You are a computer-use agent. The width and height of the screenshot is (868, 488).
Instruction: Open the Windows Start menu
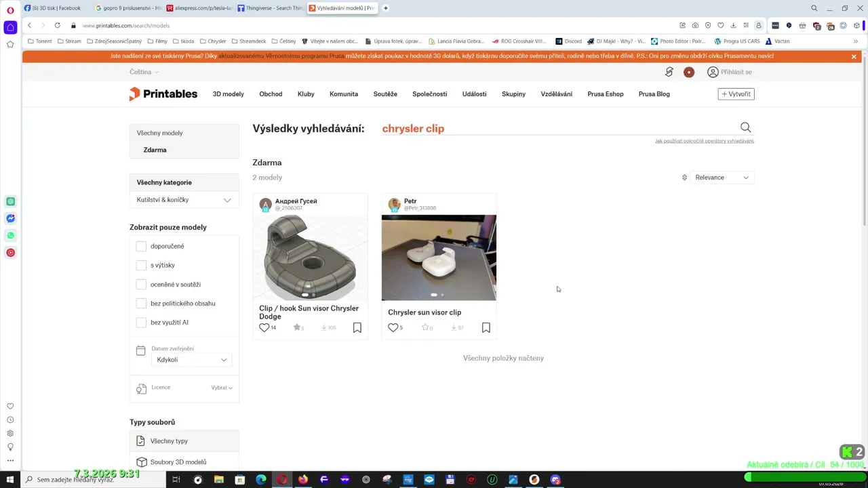click(x=9, y=480)
